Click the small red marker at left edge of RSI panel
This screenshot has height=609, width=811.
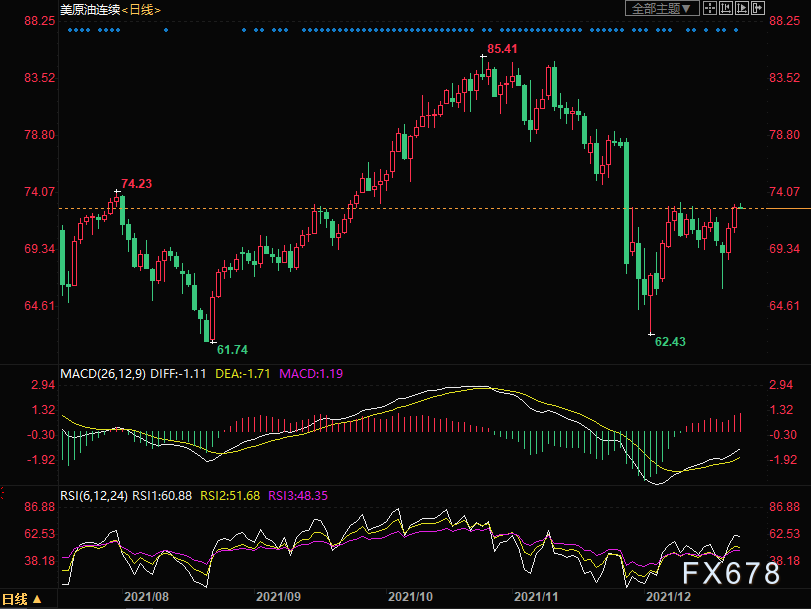coord(2,493)
